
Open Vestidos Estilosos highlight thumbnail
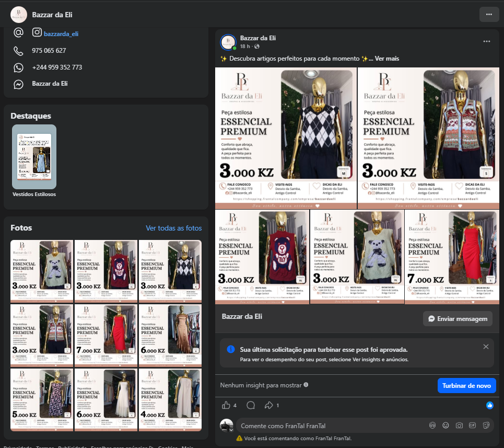34,157
